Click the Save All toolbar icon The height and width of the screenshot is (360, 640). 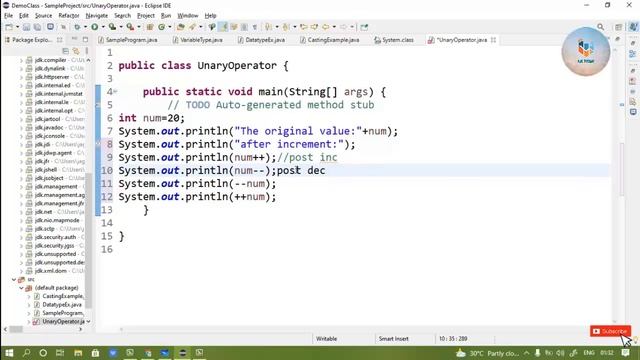37,27
